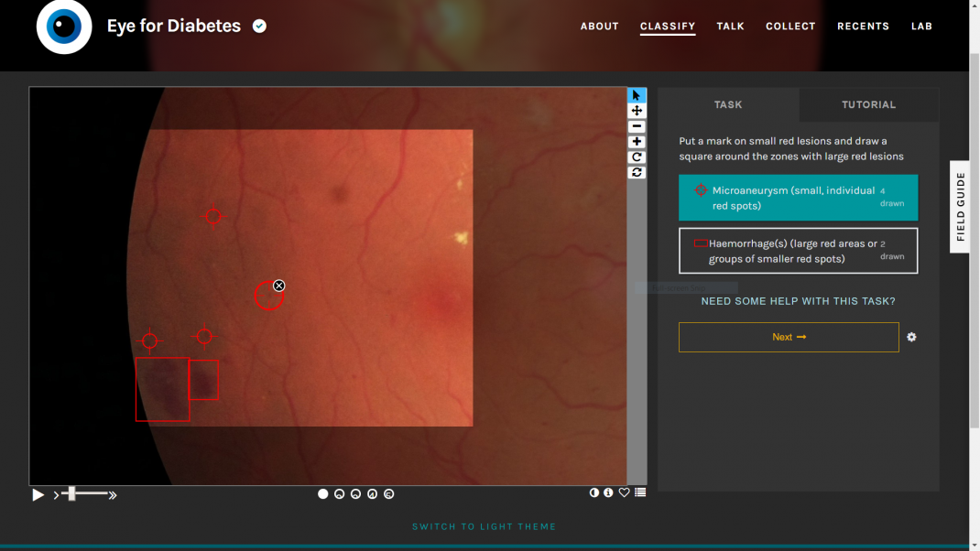Click the fastest speed double-chevron
Screen dimensions: 980x551
(113, 495)
